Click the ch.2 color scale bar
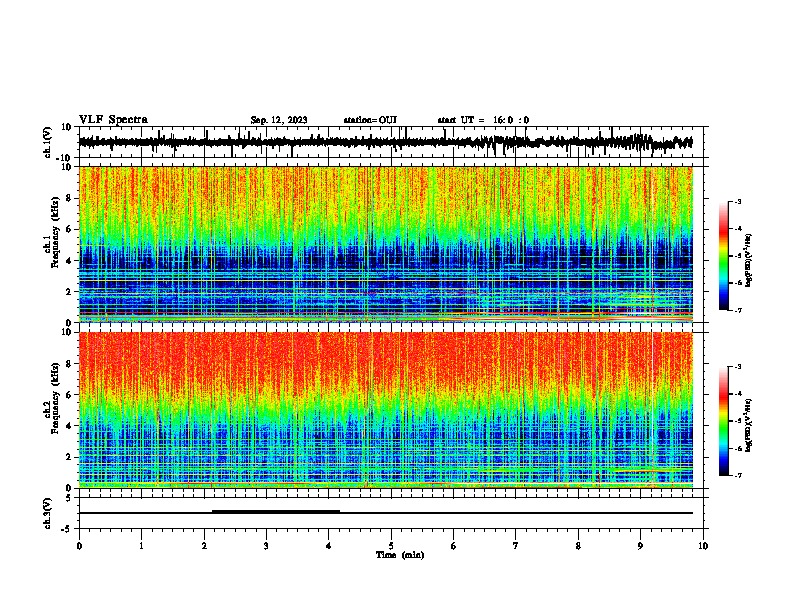 [x=724, y=421]
